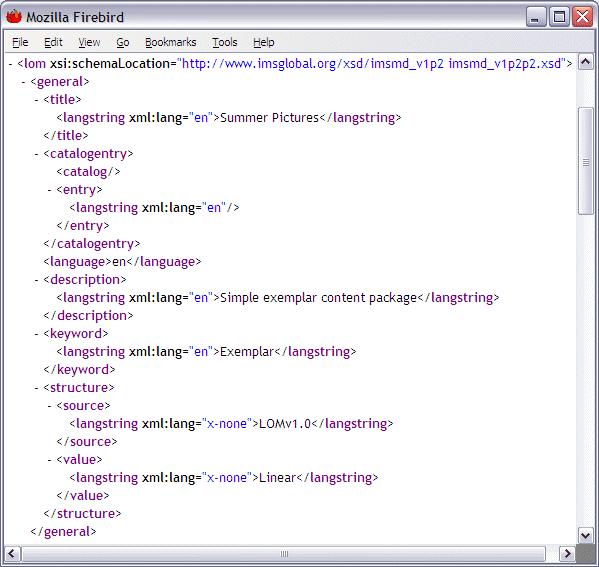Open the Help menu

tap(264, 42)
